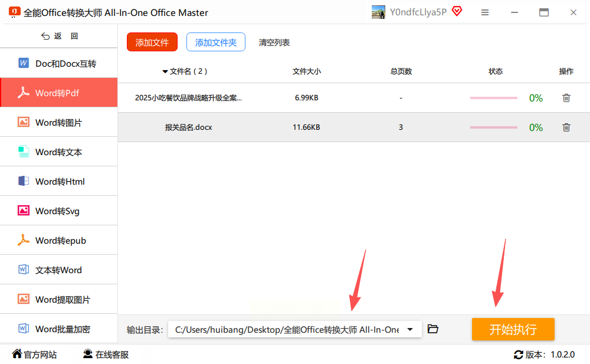Click the Word转图片 picture icon
The width and height of the screenshot is (590, 364).
click(x=24, y=122)
